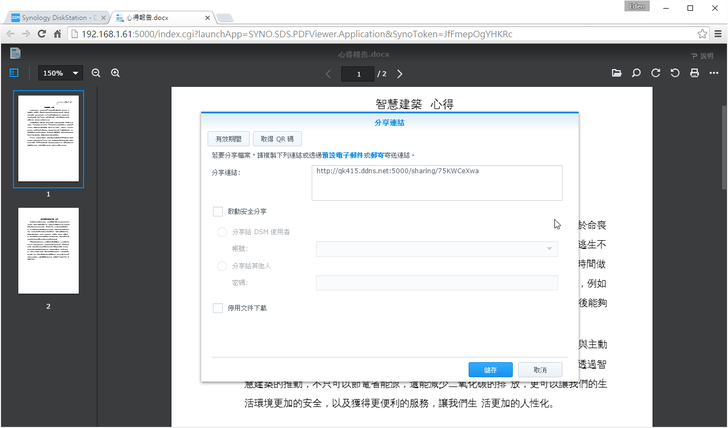Select the 分享給其他人 radio button
Image resolution: width=728 pixels, height=428 pixels.
[x=222, y=266]
